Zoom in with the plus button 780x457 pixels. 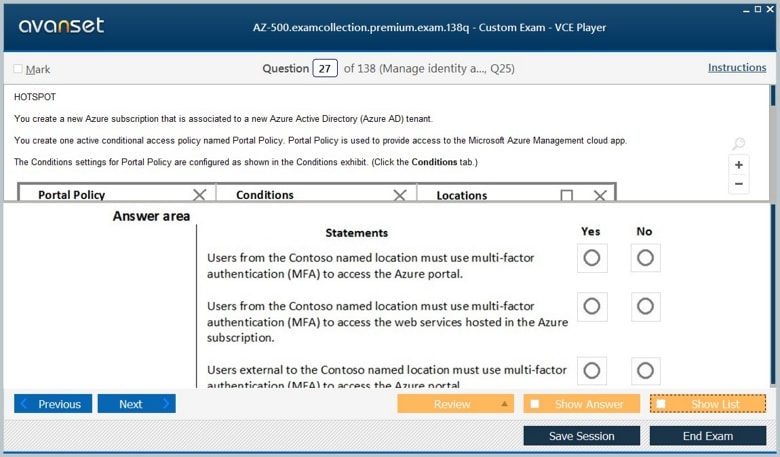pyautogui.click(x=738, y=165)
